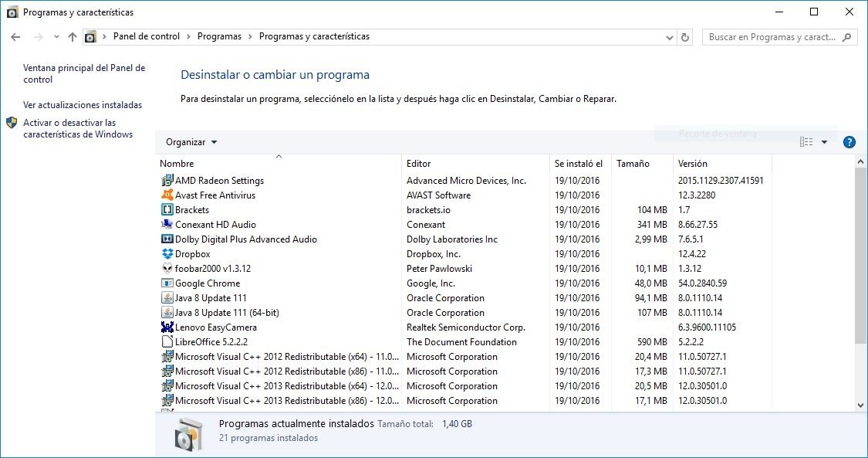Open Activar o desactivar características de Windows
The width and height of the screenshot is (868, 458).
78,128
